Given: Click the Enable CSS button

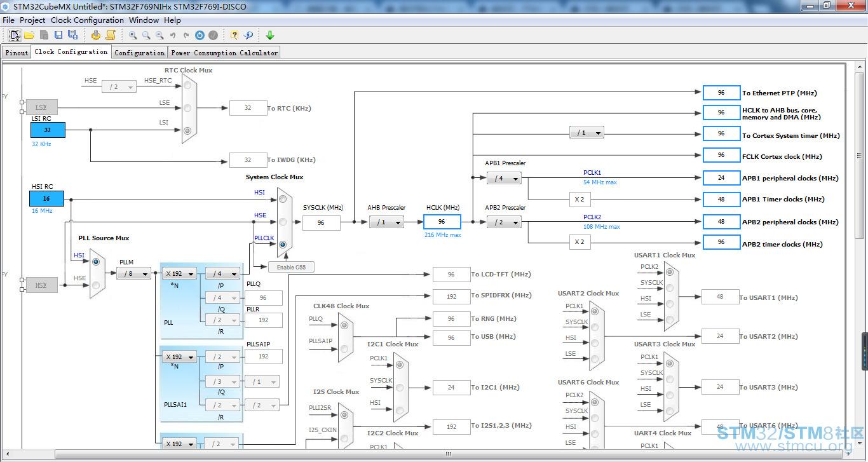Looking at the screenshot, I should (x=291, y=267).
